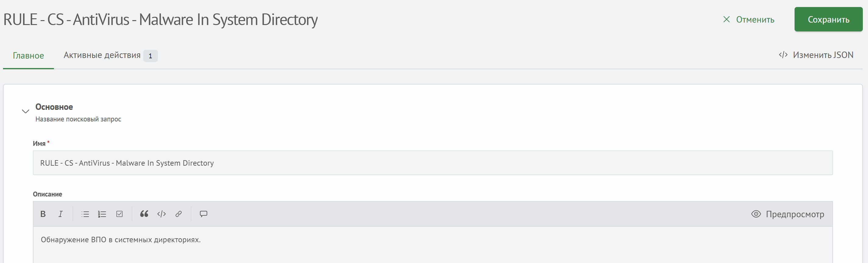Toggle bold formatting in description editor
868x263 pixels.
pyautogui.click(x=43, y=214)
